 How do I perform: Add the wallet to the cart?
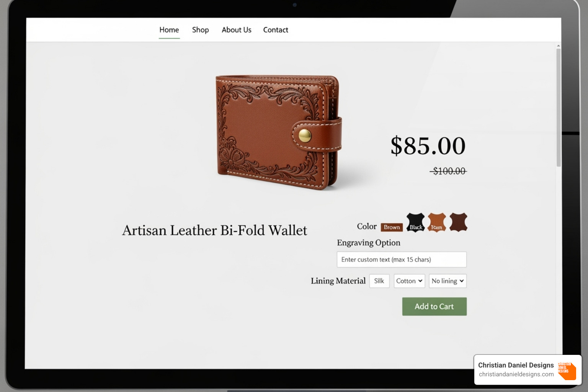[x=434, y=307]
